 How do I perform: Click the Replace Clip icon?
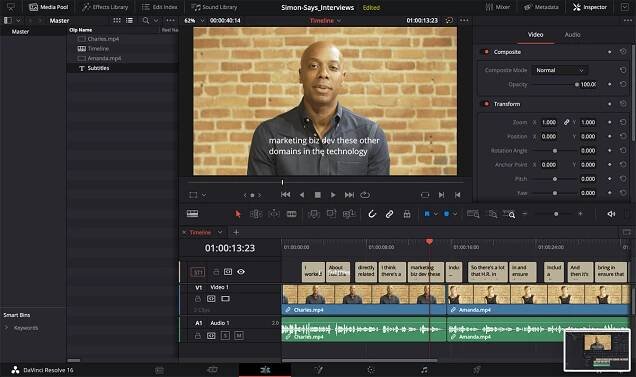[349, 214]
